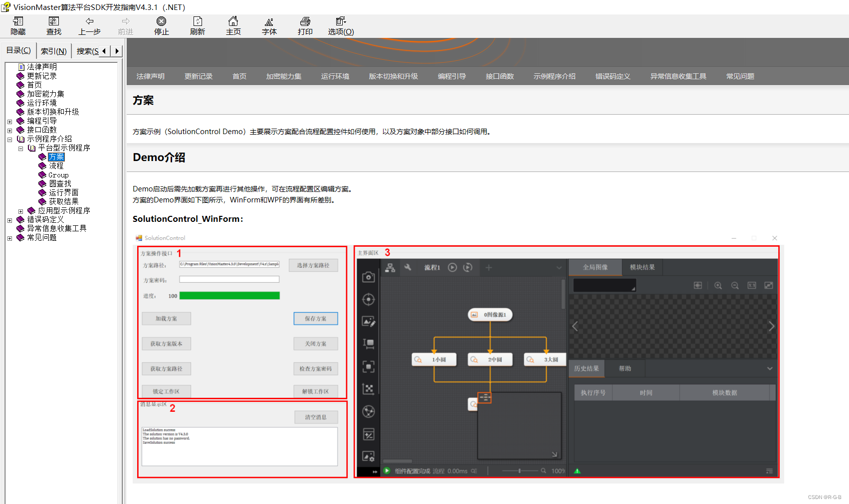849x504 pixels.
Task: Adjust the zoom slider near 100%
Action: click(519, 471)
